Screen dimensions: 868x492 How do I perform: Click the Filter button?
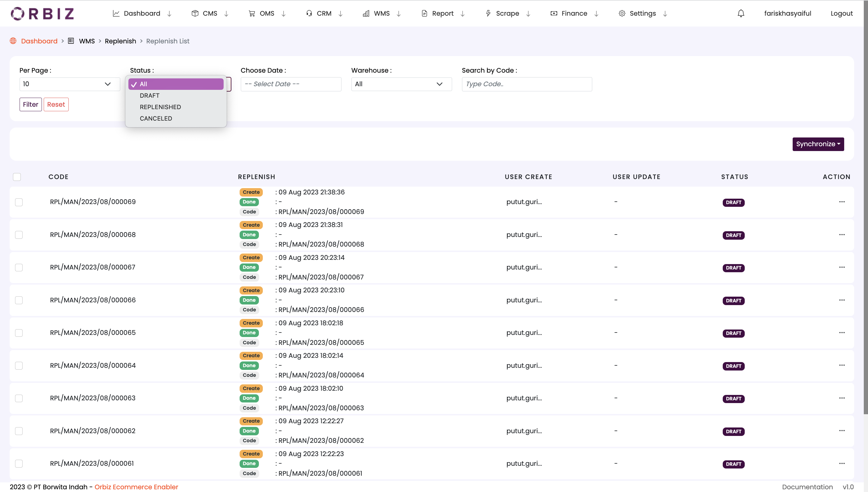click(31, 104)
